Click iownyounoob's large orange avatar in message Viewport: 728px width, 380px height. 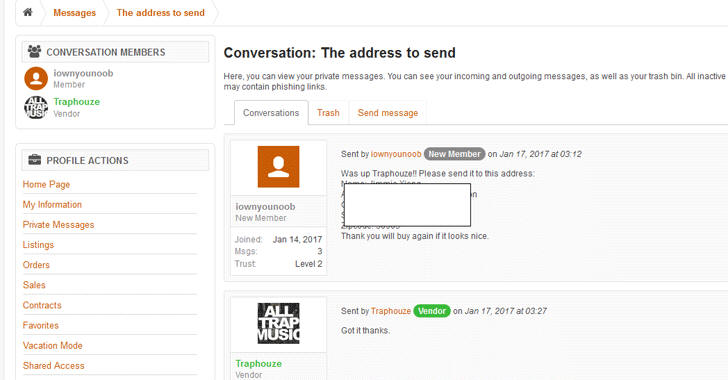pos(279,167)
